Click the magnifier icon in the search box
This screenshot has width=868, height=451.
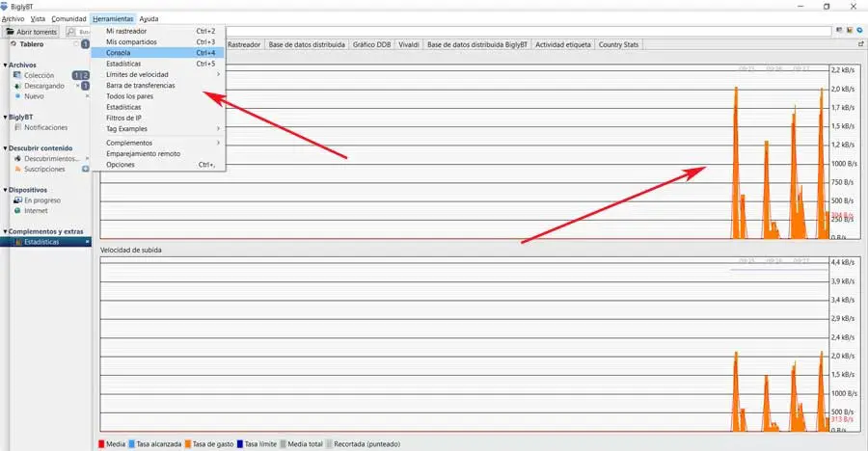pyautogui.click(x=71, y=32)
